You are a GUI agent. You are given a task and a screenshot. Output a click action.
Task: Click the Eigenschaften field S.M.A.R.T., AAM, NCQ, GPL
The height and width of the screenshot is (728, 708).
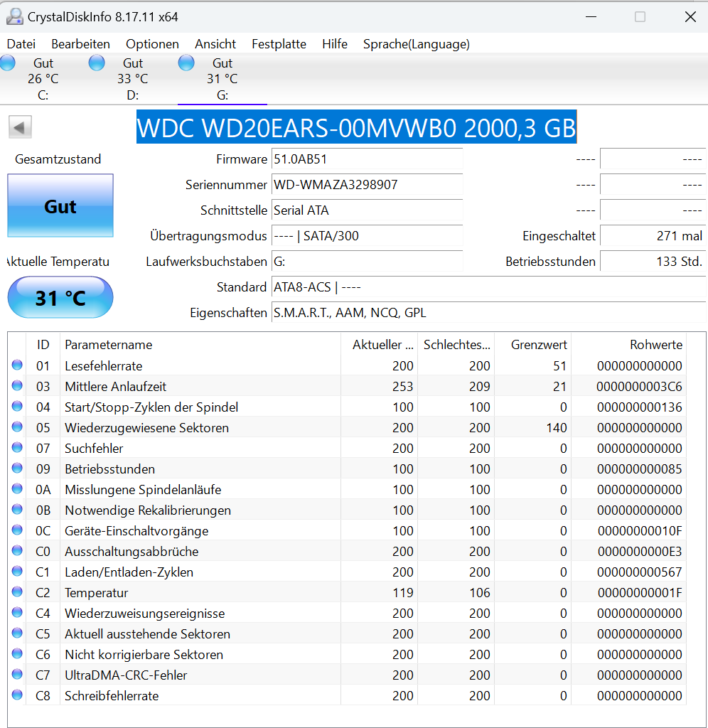tap(489, 313)
